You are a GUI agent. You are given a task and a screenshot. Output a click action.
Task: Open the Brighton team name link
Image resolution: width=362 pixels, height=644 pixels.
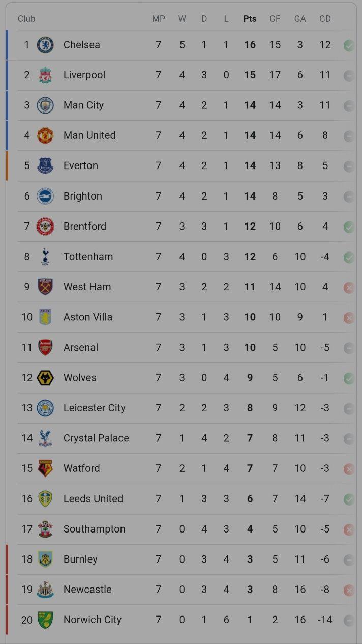83,196
